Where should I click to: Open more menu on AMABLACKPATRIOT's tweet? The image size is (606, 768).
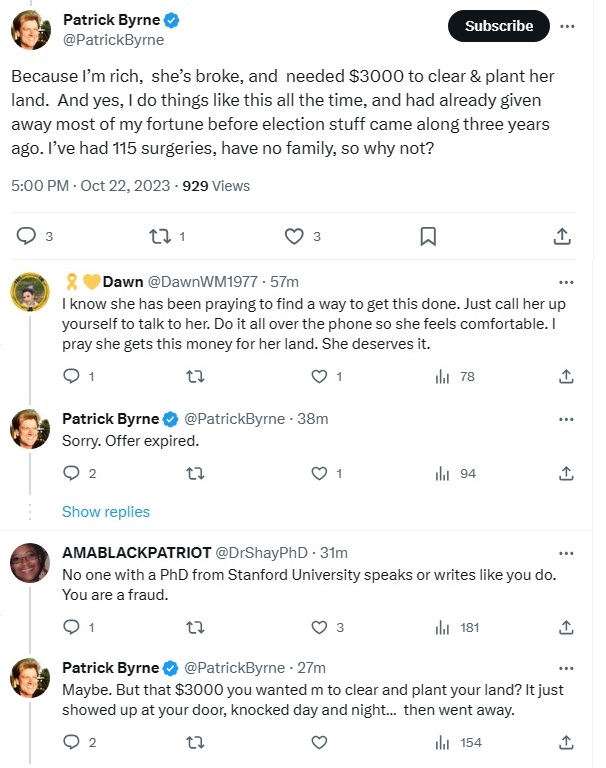[x=566, y=553]
